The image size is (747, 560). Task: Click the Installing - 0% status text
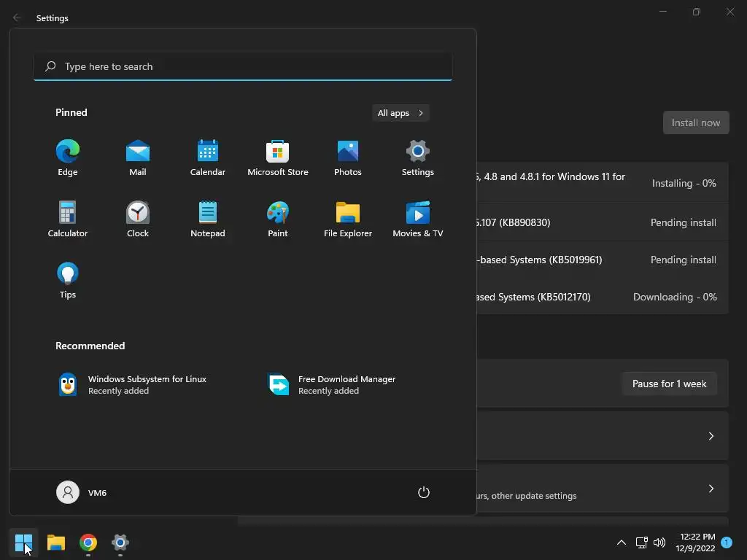pos(684,183)
